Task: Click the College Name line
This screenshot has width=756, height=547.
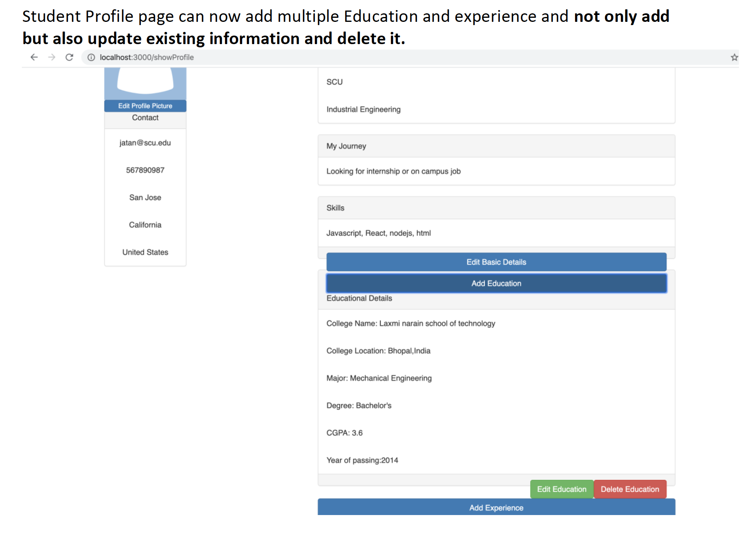Action: tap(411, 324)
